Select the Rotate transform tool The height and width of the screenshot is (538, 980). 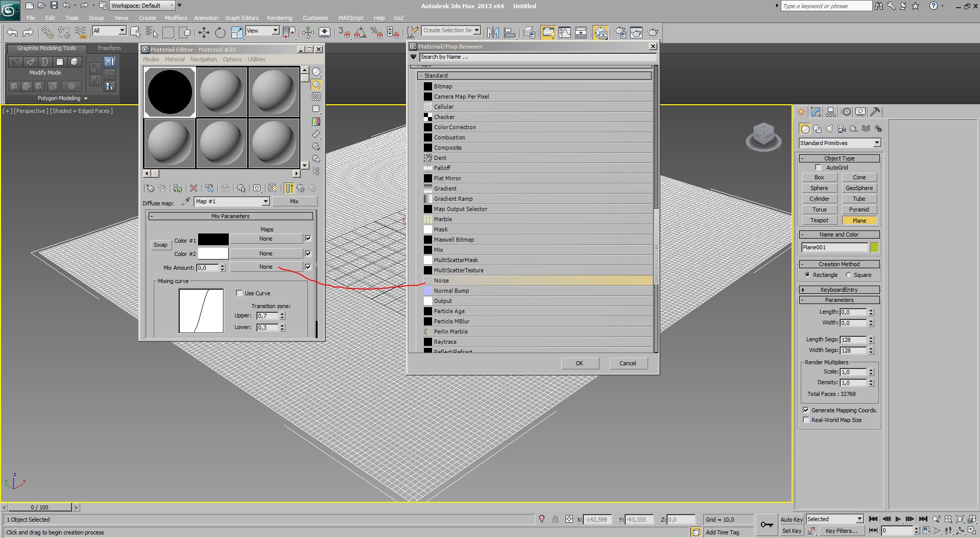click(220, 33)
